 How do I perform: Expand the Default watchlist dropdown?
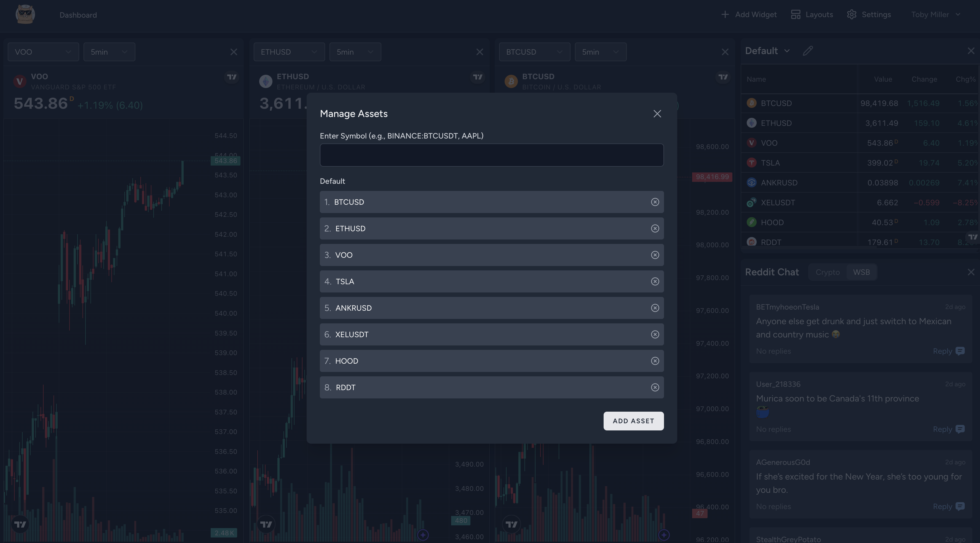coord(767,51)
